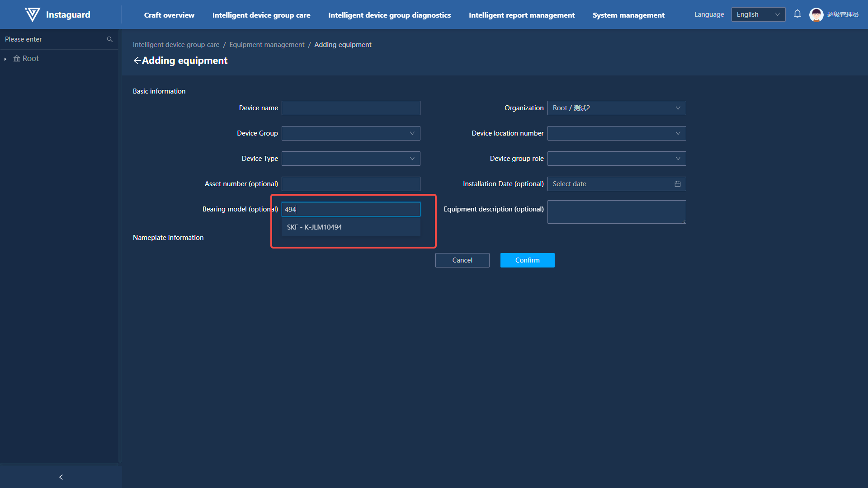Click the Device name input field
Screen dimensions: 868x488
point(351,108)
